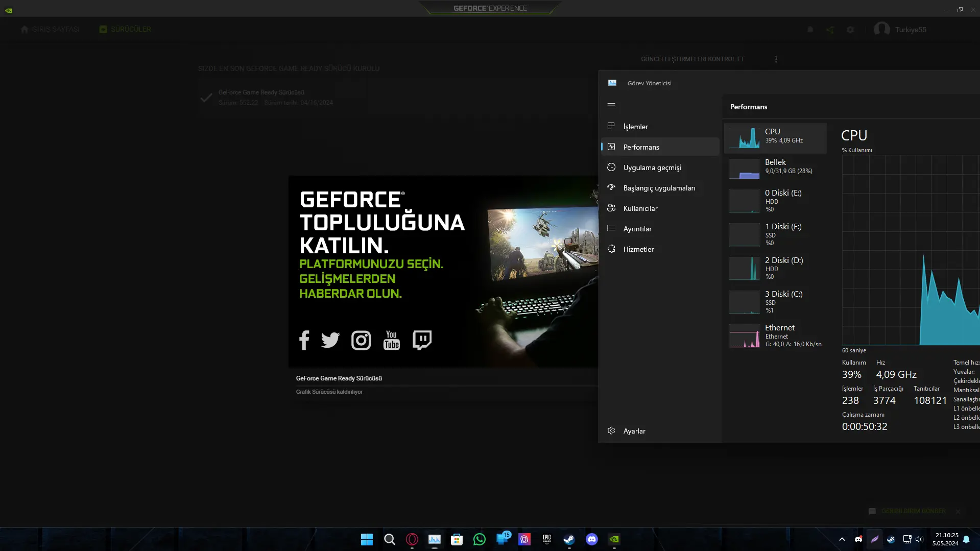Click Discord icon in system tray
This screenshot has width=980, height=551.
pyautogui.click(x=858, y=539)
